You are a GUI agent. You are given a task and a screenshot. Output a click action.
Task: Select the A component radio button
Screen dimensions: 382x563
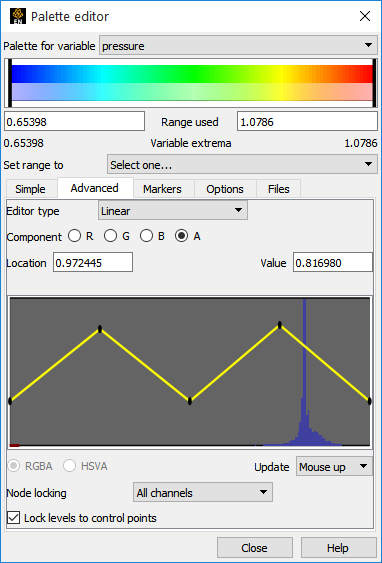182,236
